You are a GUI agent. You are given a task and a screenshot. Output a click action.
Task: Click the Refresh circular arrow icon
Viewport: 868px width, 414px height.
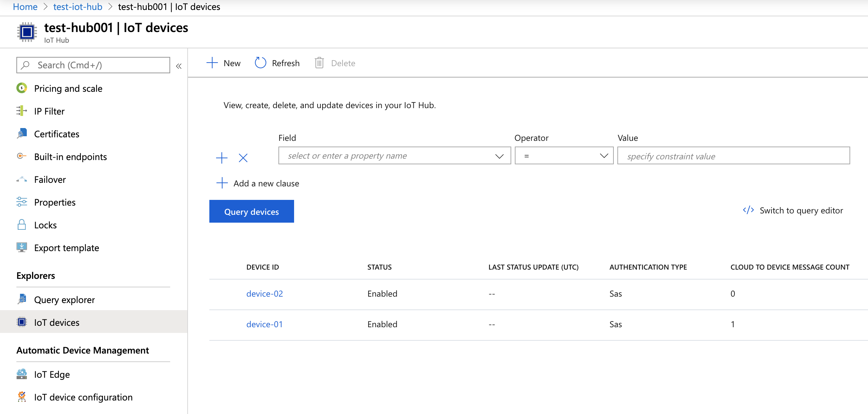coord(260,63)
